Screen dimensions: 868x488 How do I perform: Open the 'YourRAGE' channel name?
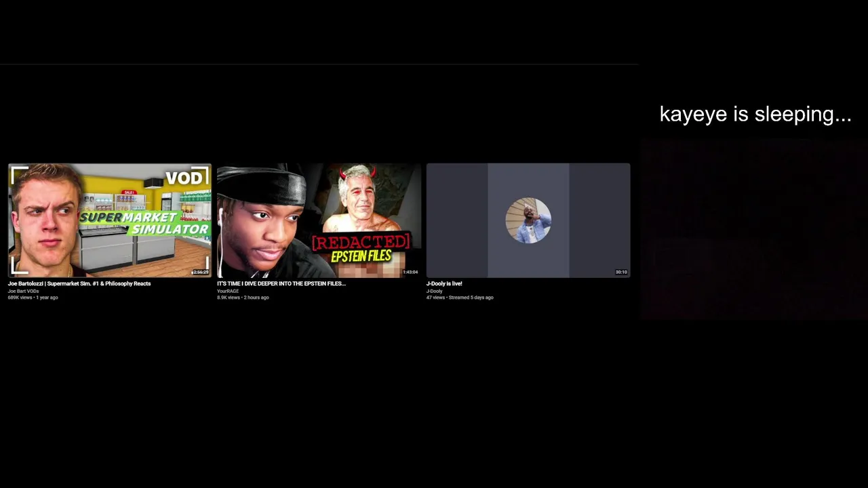pyautogui.click(x=228, y=291)
